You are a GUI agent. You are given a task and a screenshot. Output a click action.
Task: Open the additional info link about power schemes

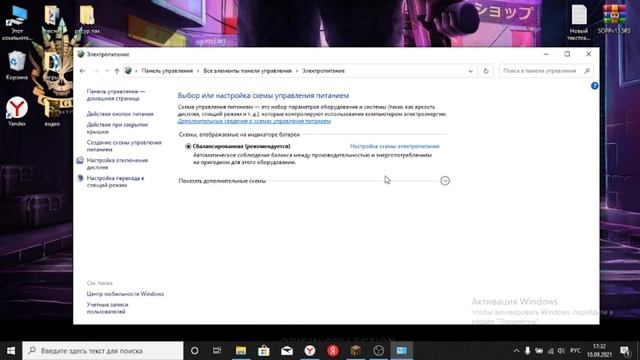(254, 121)
